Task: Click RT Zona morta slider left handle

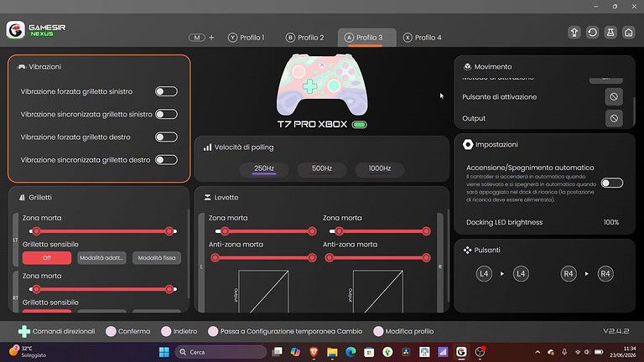Action: 36,289
